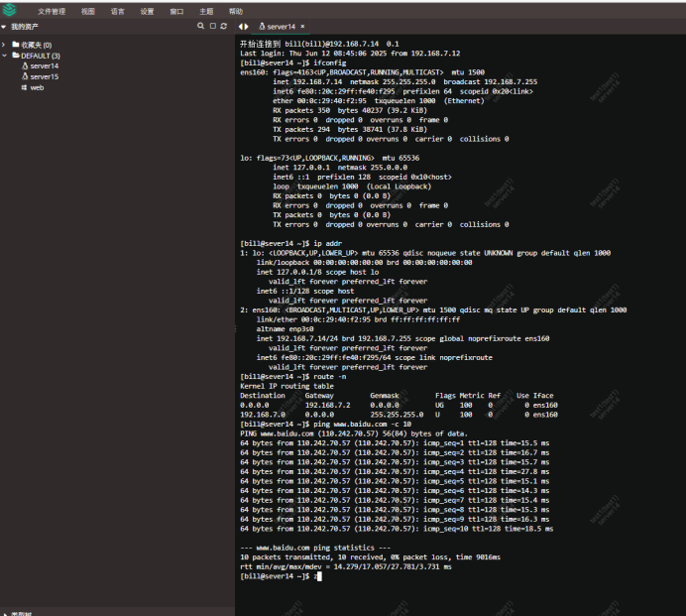
Task: Collapse the 我的资产 panel
Action: [x=5, y=27]
